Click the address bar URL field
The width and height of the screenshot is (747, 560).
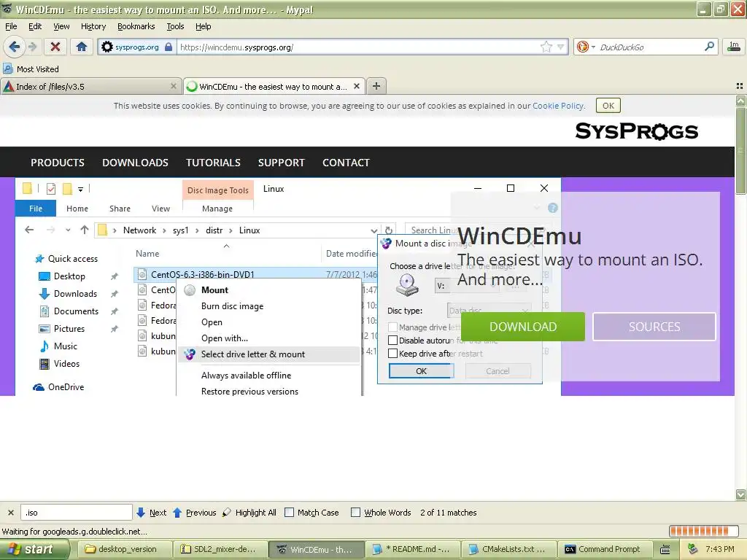tap(357, 47)
